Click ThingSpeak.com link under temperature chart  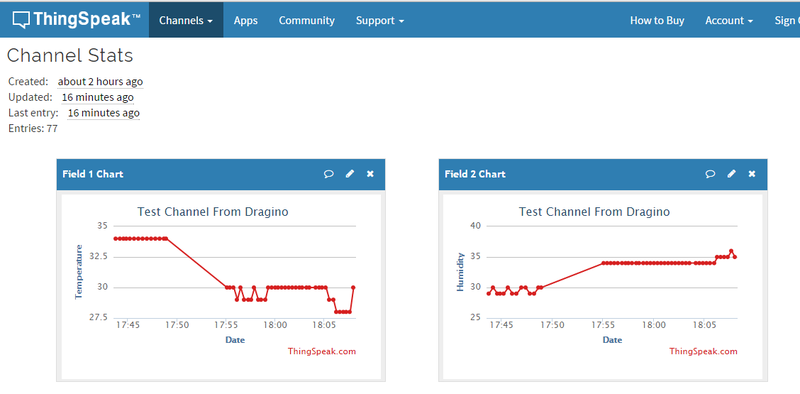coord(322,351)
